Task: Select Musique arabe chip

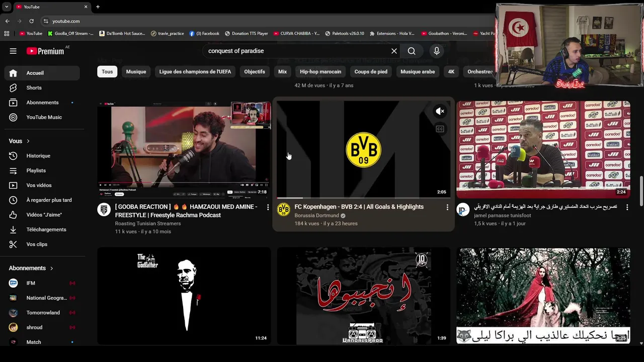Action: tap(418, 72)
